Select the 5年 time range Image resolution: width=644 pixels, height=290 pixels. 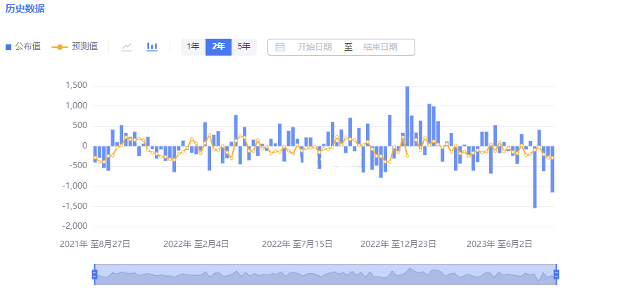pos(244,47)
